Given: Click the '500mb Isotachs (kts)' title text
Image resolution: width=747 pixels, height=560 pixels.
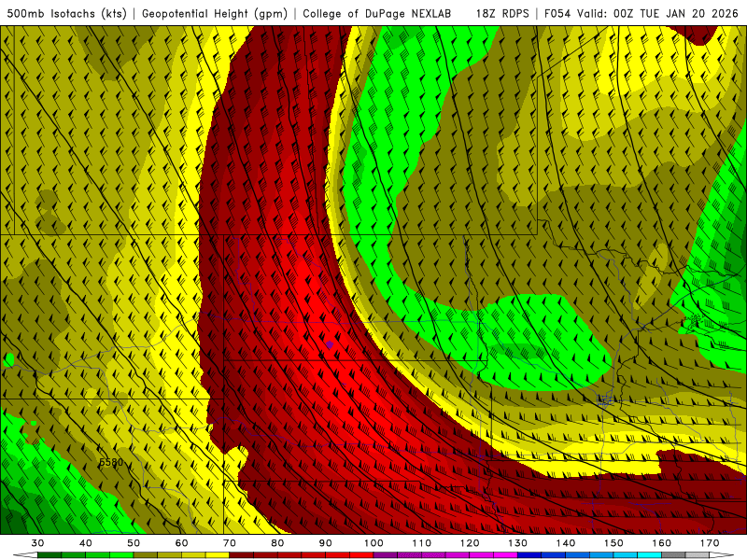Looking at the screenshot, I should [x=66, y=13].
